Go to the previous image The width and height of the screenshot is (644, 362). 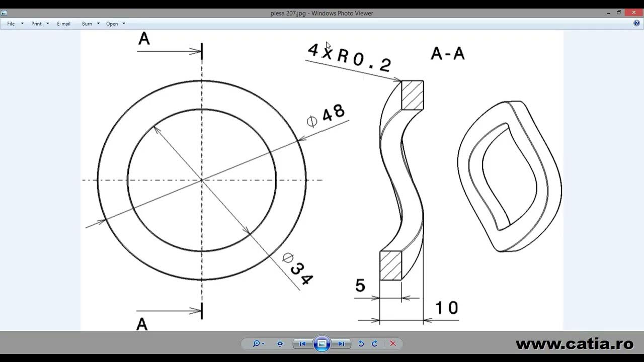(302, 344)
